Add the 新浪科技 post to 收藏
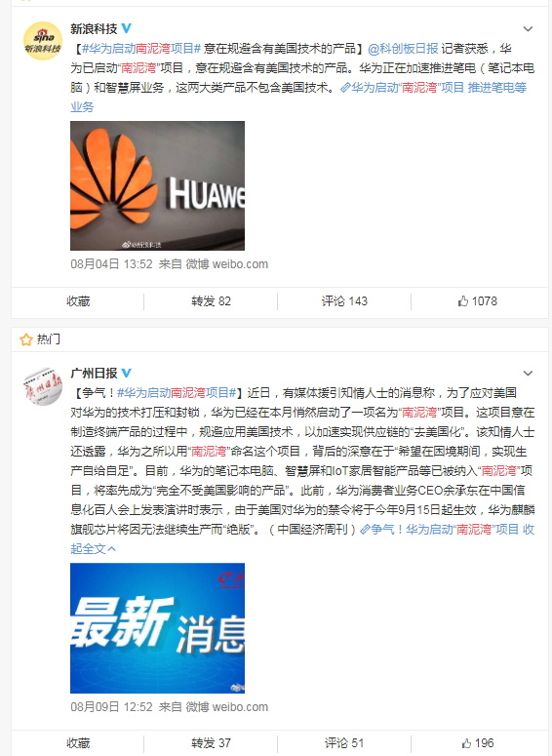This screenshot has height=756, width=552. point(78,301)
